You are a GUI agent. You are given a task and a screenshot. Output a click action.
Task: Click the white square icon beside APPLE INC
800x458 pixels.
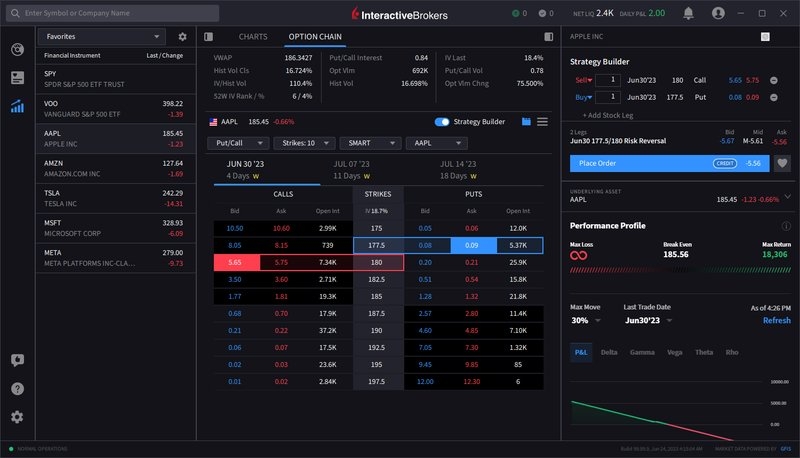[x=765, y=37]
